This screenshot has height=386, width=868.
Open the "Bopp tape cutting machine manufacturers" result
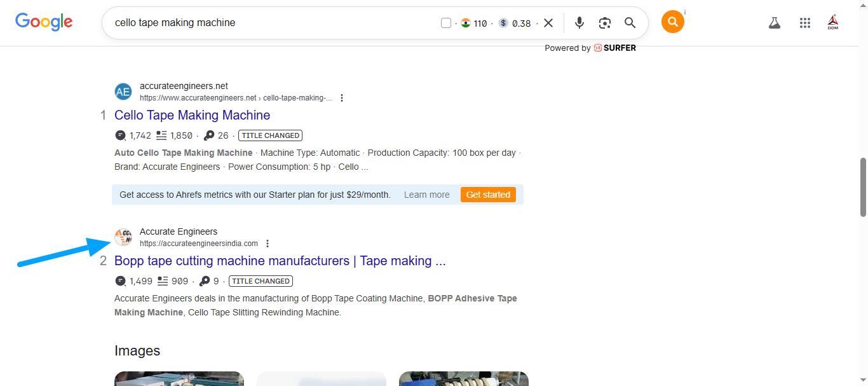(280, 261)
